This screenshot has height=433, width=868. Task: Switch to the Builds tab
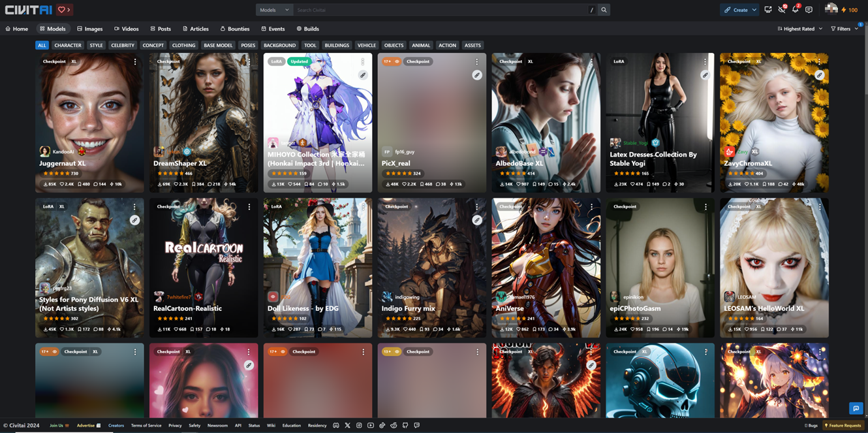click(307, 29)
